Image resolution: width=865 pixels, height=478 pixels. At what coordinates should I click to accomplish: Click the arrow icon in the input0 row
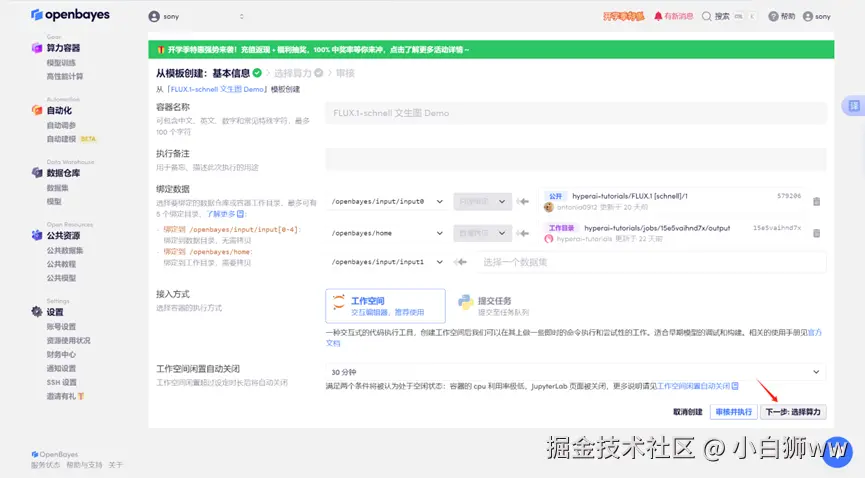tap(522, 201)
